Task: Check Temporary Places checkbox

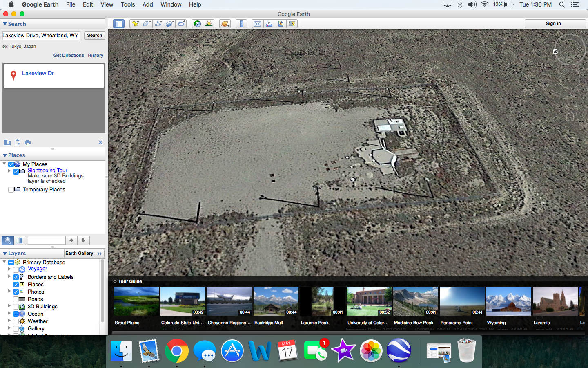Action: click(11, 190)
